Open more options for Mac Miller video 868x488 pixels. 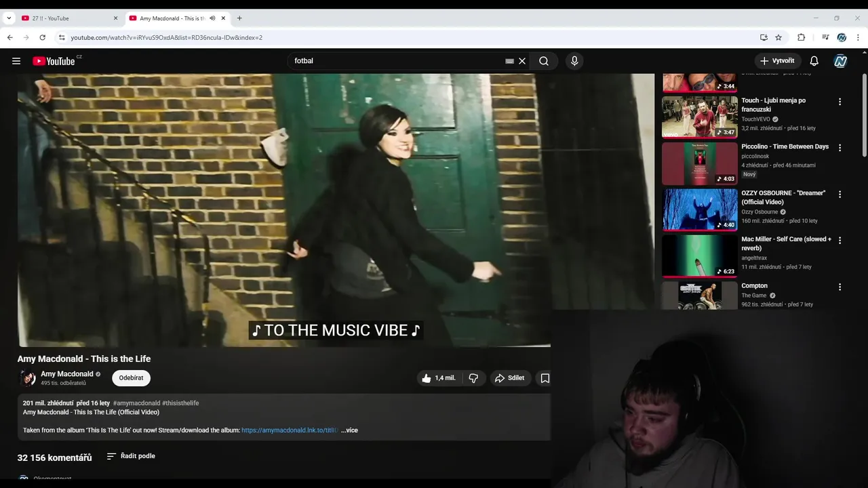click(840, 241)
